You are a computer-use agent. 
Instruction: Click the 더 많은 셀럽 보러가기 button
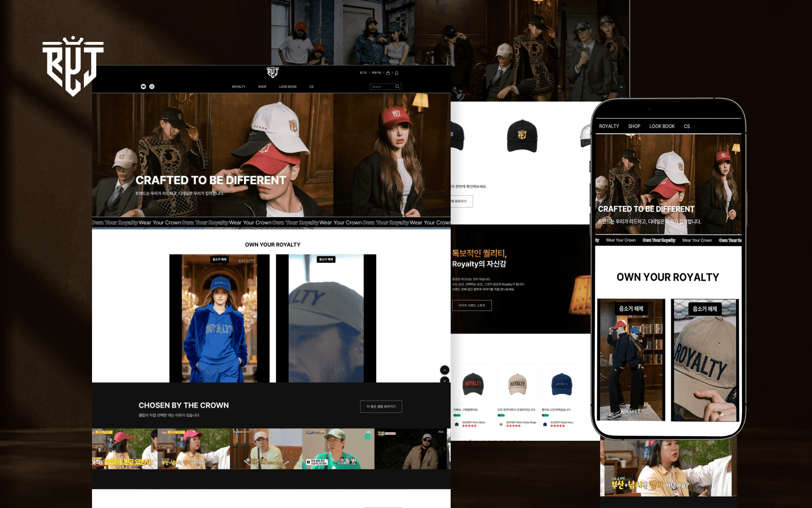[x=381, y=406]
